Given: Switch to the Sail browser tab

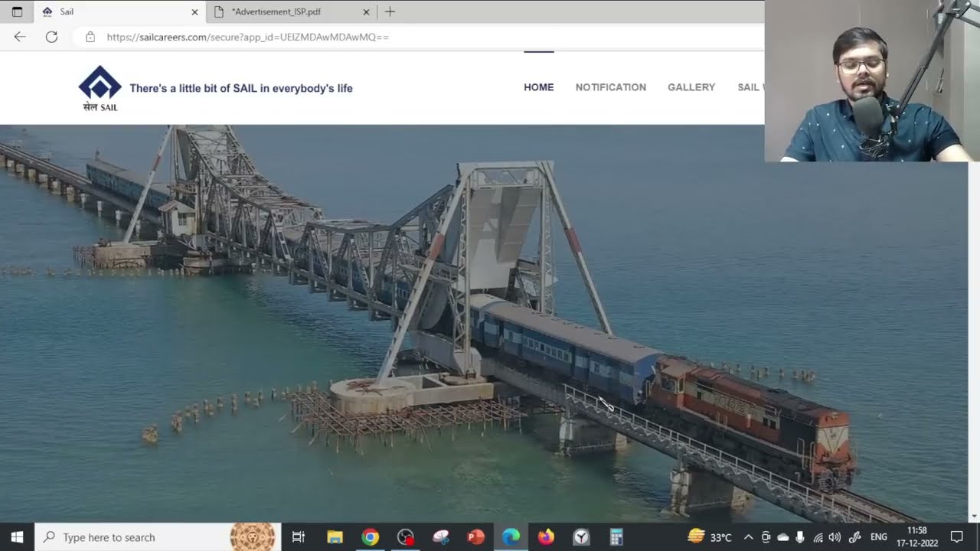Looking at the screenshot, I should pyautogui.click(x=119, y=11).
